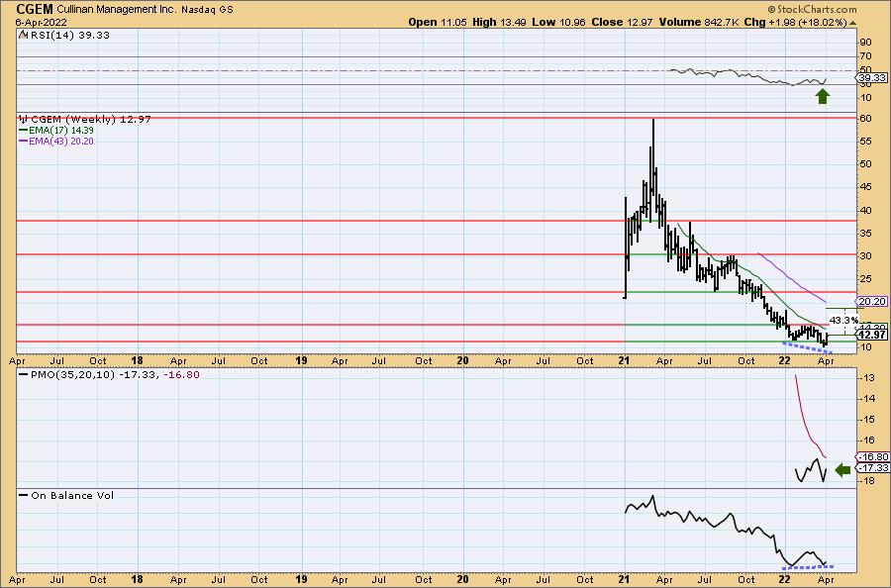
Task: Click the 12.97 last price tag on axis
Action: [x=872, y=336]
